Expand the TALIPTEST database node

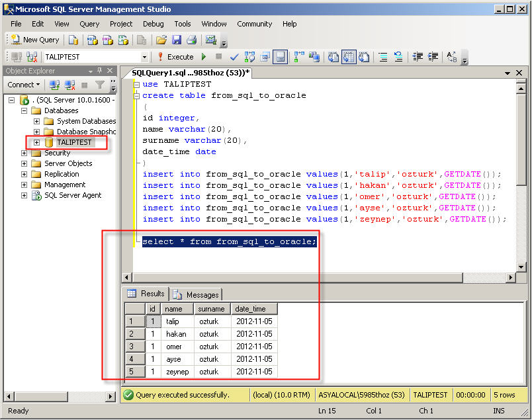click(x=36, y=142)
